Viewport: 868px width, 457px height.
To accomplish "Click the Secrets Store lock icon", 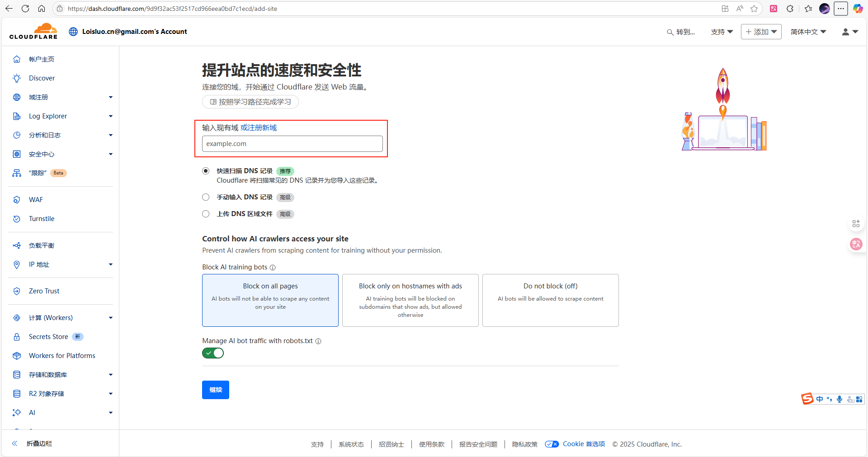I will point(17,337).
